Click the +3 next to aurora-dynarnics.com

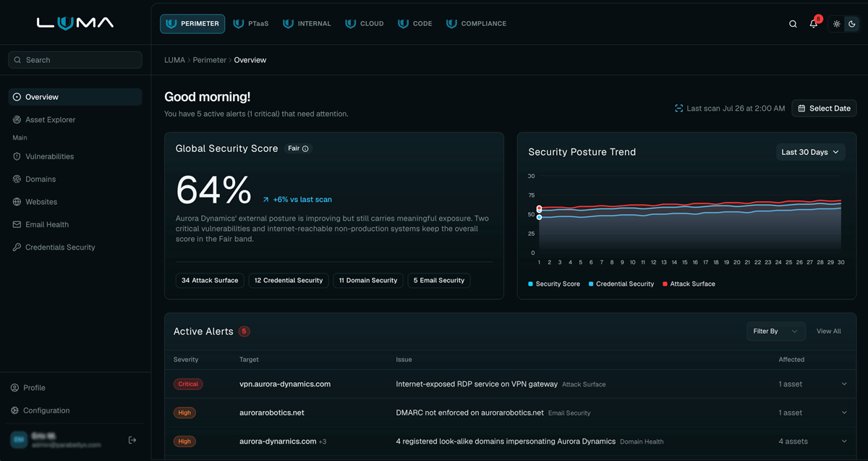pos(323,441)
